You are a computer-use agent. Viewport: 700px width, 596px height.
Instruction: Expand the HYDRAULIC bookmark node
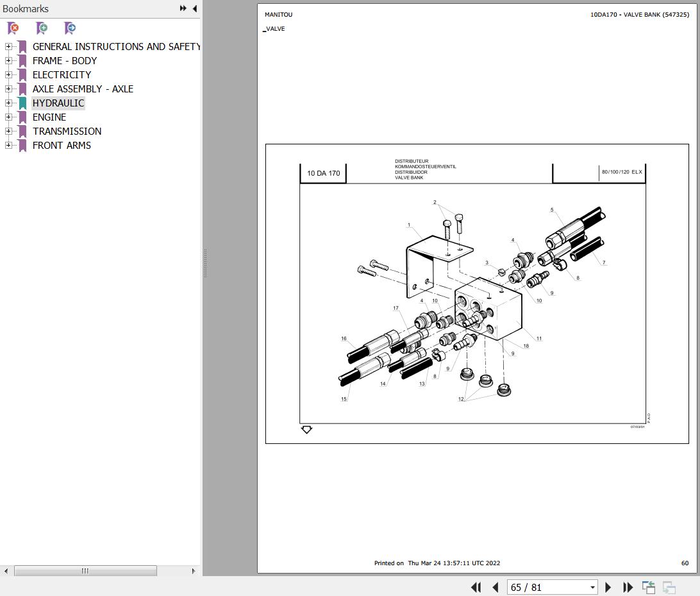tap(7, 103)
